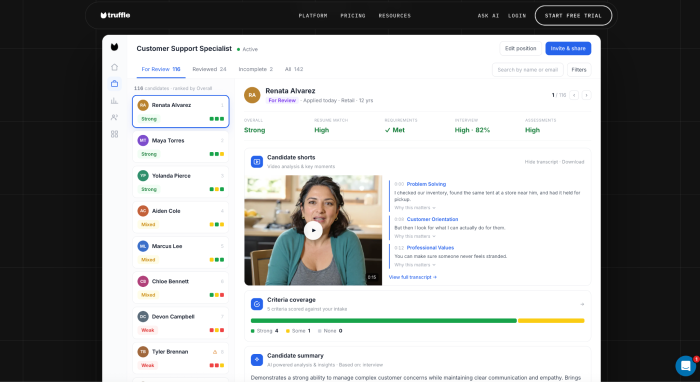Click Start Free Trial button
700x382 pixels.
coord(573,16)
